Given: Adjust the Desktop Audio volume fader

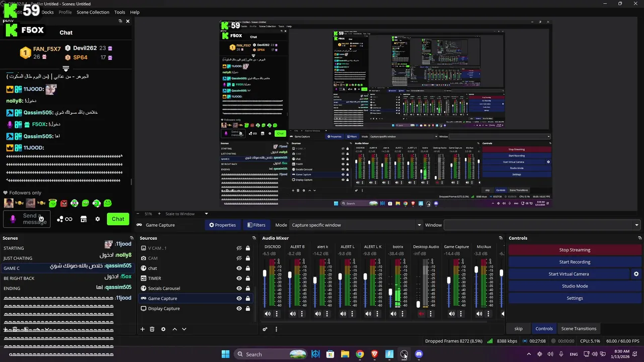Looking at the screenshot, I should point(418,304).
